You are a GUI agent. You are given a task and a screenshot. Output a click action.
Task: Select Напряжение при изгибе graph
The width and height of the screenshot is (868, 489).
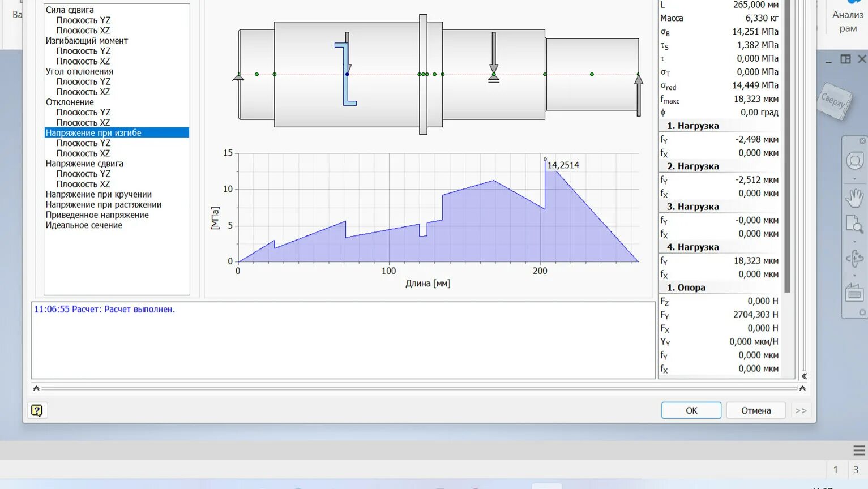click(x=117, y=132)
